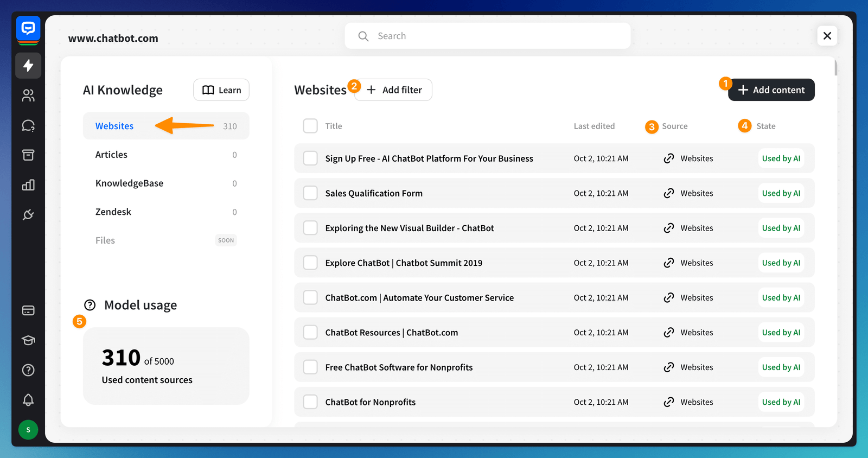The height and width of the screenshot is (458, 868).
Task: Open the team members icon in sidebar
Action: click(x=28, y=96)
